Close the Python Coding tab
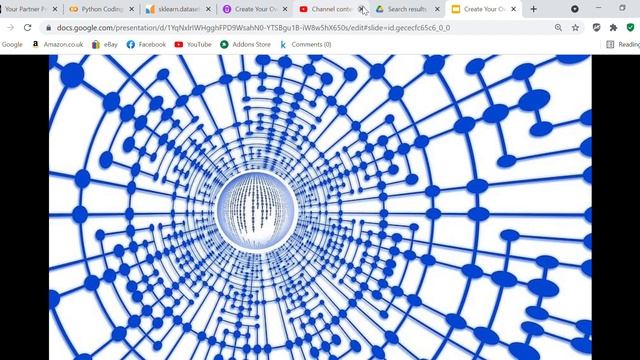This screenshot has height=360, width=640. pos(131,9)
